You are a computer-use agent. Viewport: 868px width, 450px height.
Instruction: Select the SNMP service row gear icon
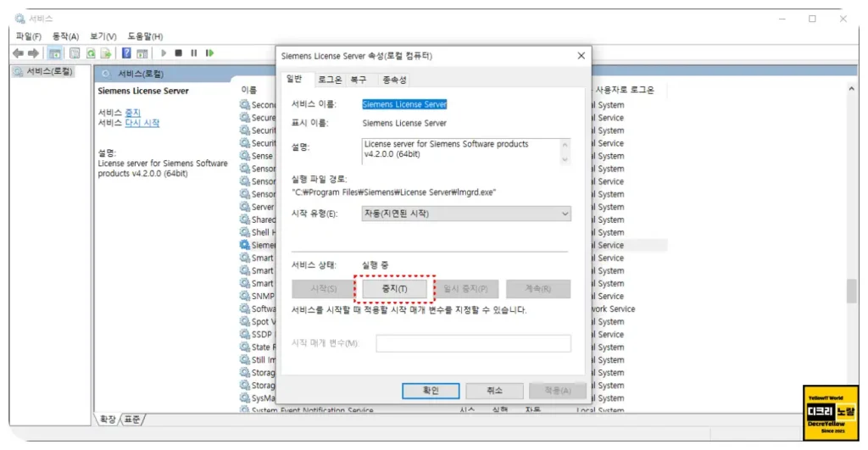(245, 296)
